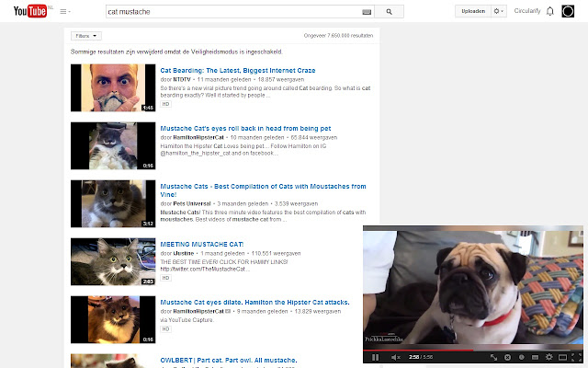Image resolution: width=588 pixels, height=368 pixels.
Task: Click the HD badge under MEETING MUSTACHE CAT
Action: (165, 278)
